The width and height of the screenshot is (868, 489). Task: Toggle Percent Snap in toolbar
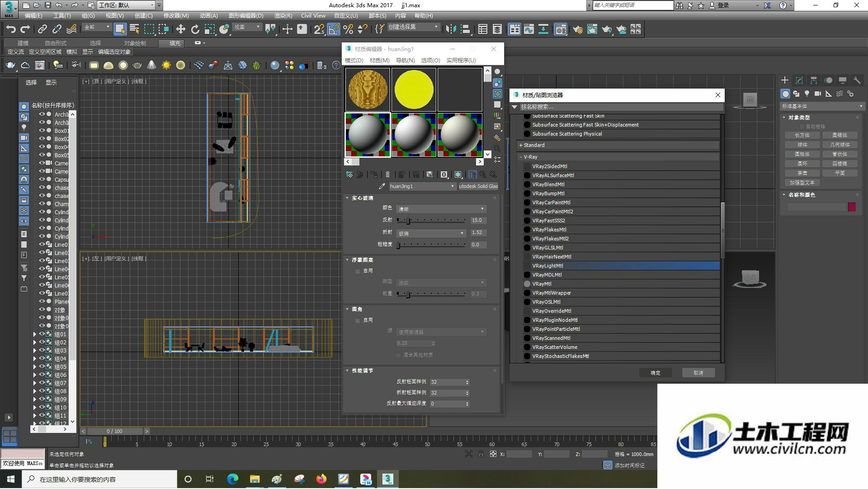(348, 29)
